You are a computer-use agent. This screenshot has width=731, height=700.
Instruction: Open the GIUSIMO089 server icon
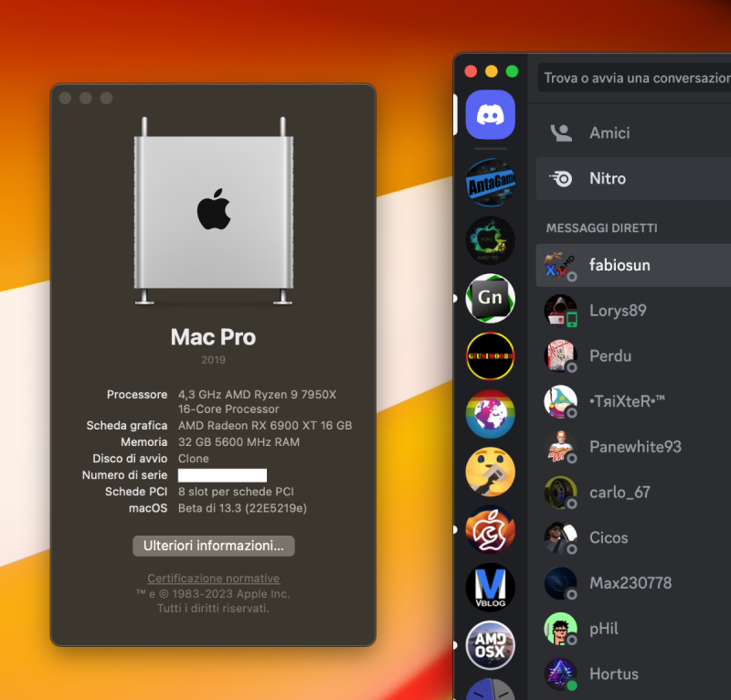pyautogui.click(x=490, y=355)
